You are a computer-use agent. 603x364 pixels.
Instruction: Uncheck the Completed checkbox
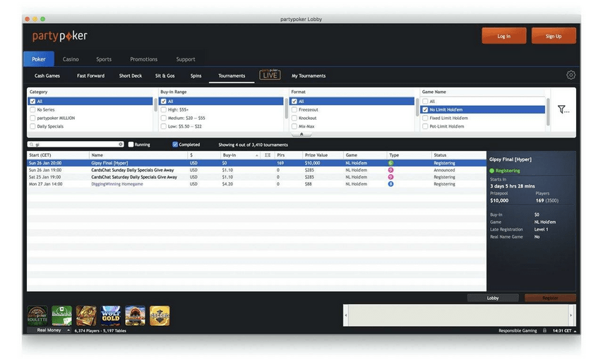coord(175,145)
